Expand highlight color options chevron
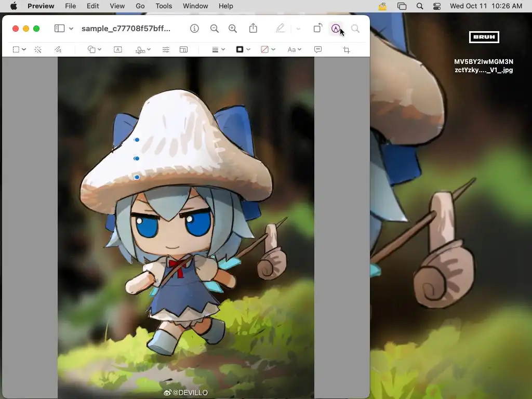Viewport: 532px width, 399px height. (298, 29)
